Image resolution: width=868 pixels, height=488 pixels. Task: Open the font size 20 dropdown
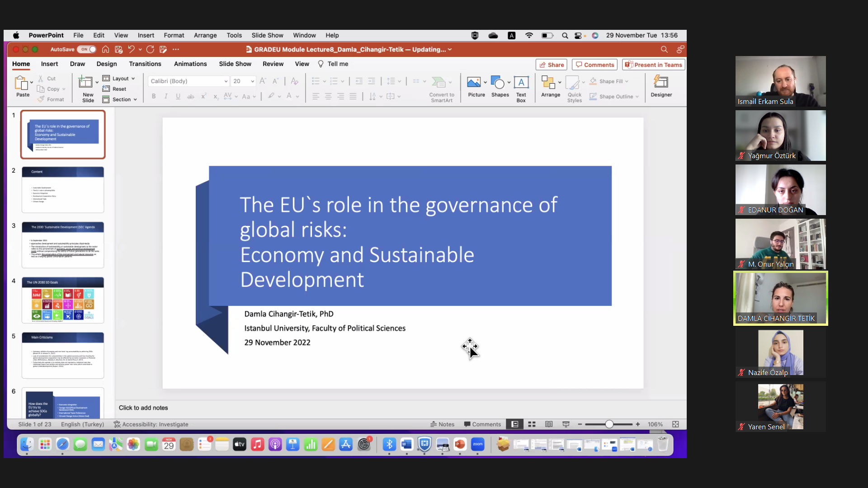click(x=252, y=81)
